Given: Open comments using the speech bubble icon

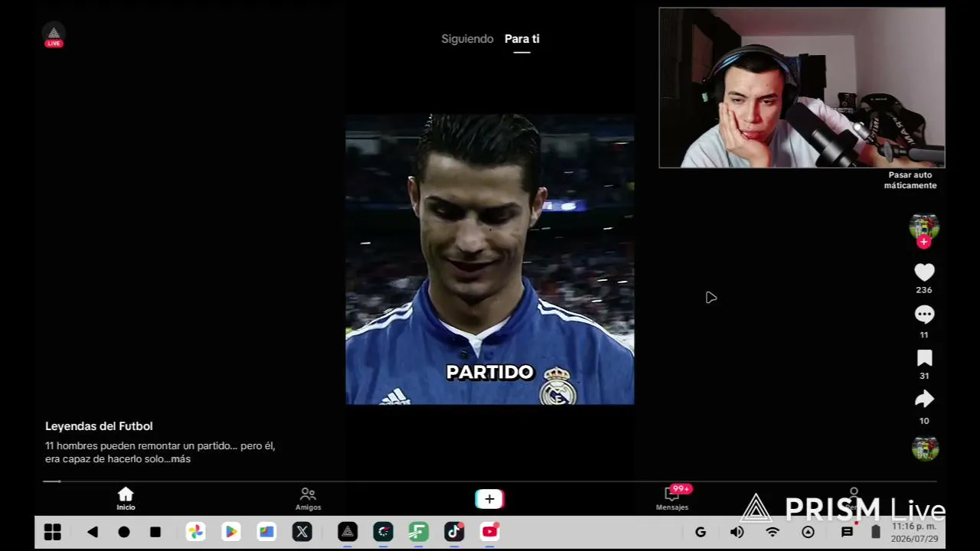Looking at the screenshot, I should pyautogui.click(x=924, y=315).
